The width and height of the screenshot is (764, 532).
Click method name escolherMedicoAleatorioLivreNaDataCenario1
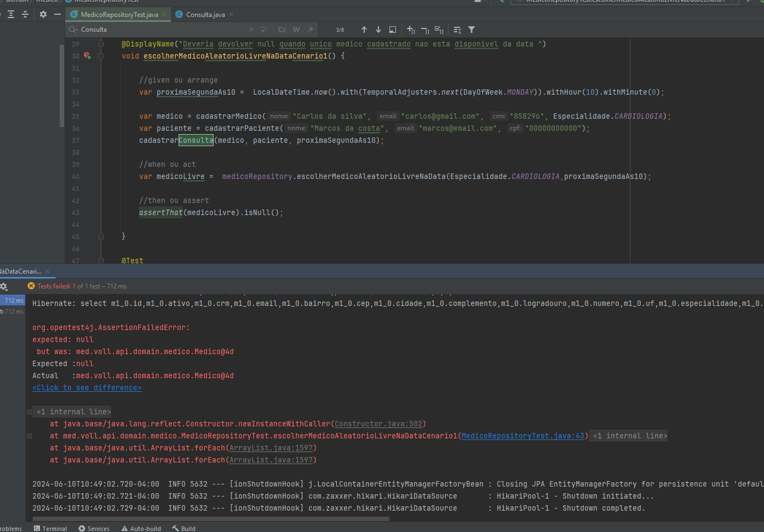pos(235,56)
